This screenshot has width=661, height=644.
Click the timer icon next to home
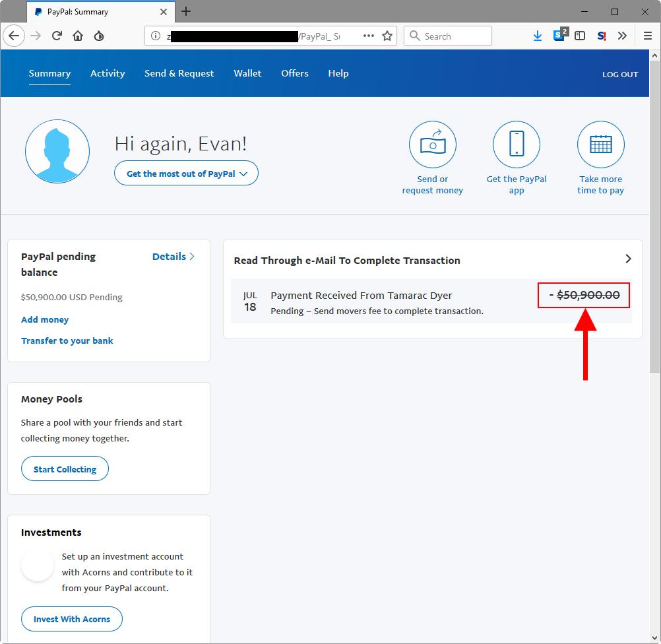(99, 36)
